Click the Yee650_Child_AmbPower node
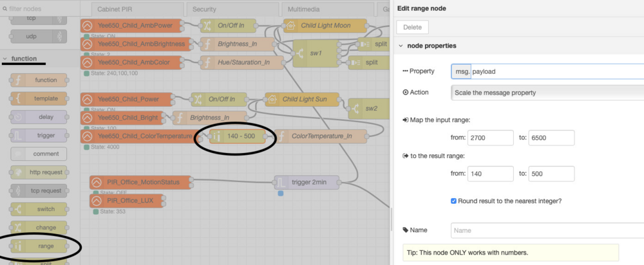The image size is (644, 265). [x=130, y=26]
